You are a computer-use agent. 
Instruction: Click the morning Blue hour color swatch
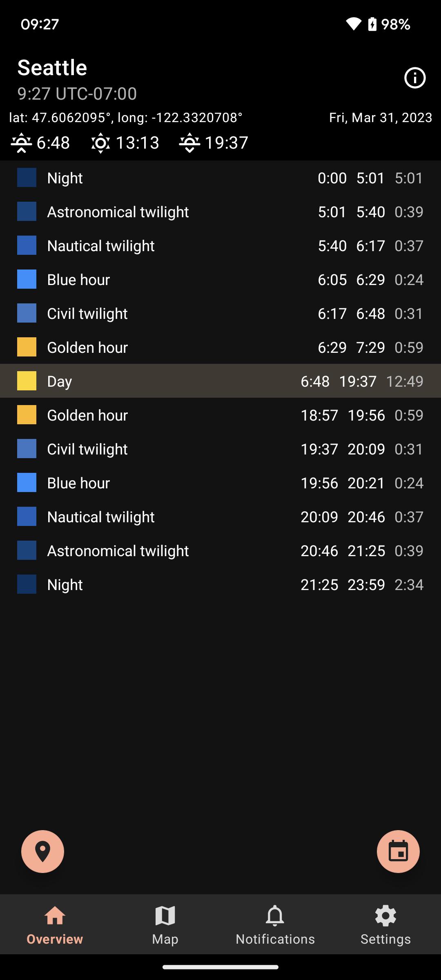(27, 279)
